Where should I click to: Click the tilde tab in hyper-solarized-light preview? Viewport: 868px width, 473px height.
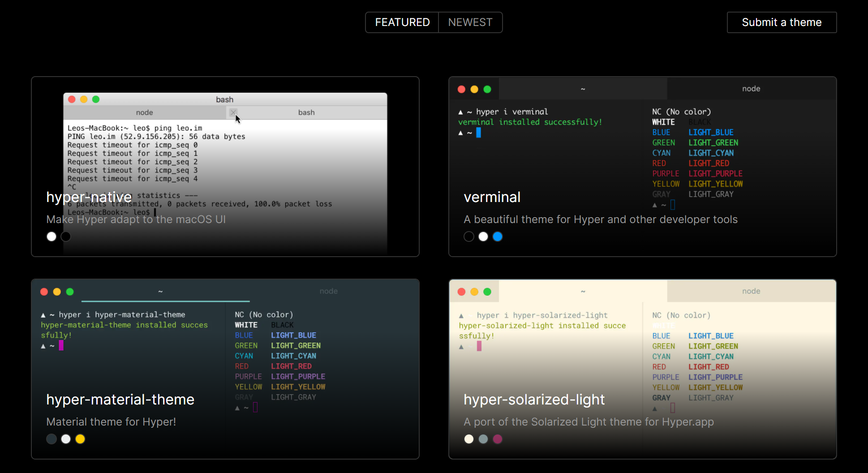point(583,291)
